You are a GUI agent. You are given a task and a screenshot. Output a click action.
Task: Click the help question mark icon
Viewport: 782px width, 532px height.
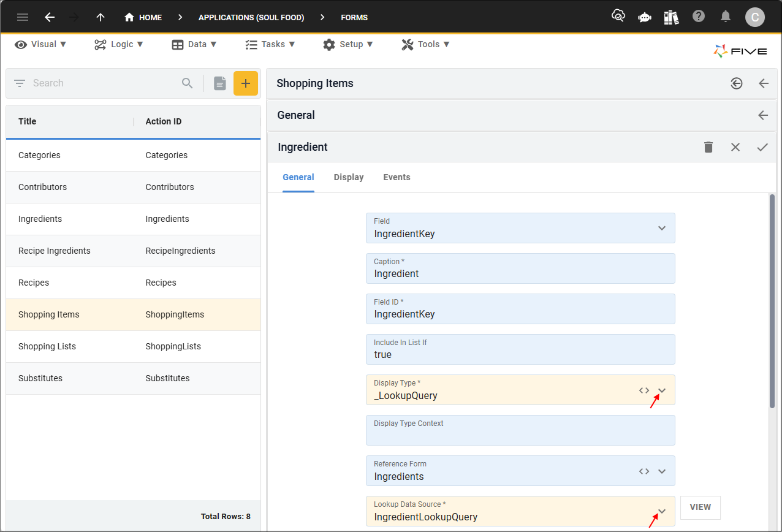coord(699,16)
